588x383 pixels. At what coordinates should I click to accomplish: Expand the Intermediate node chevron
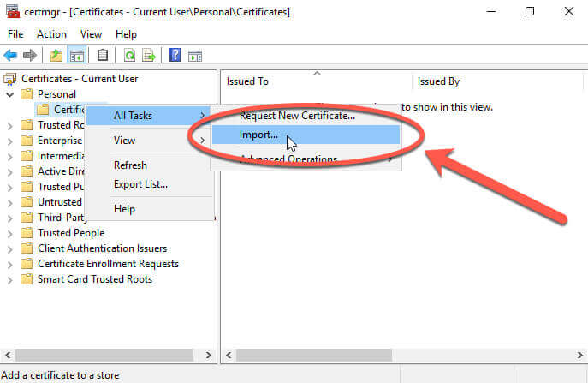tap(9, 157)
